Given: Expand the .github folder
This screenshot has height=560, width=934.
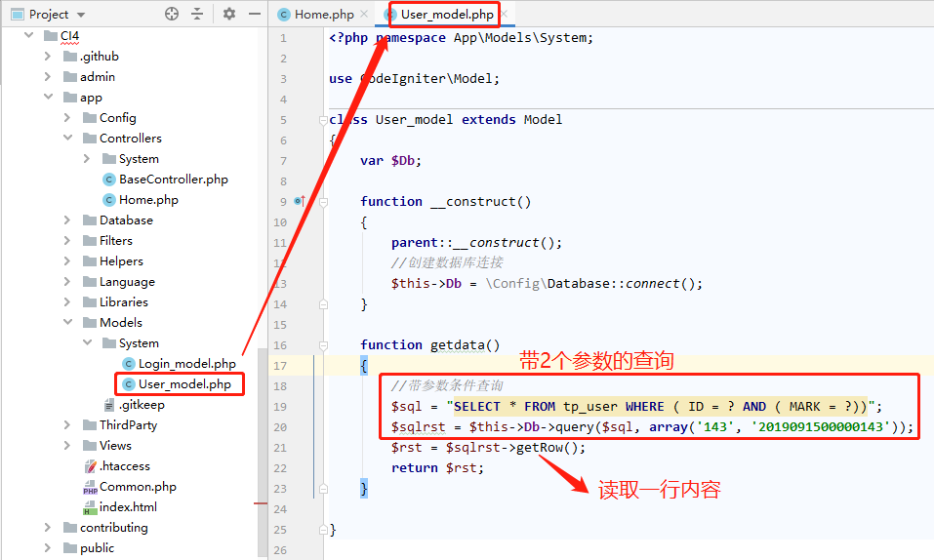Looking at the screenshot, I should tap(48, 56).
